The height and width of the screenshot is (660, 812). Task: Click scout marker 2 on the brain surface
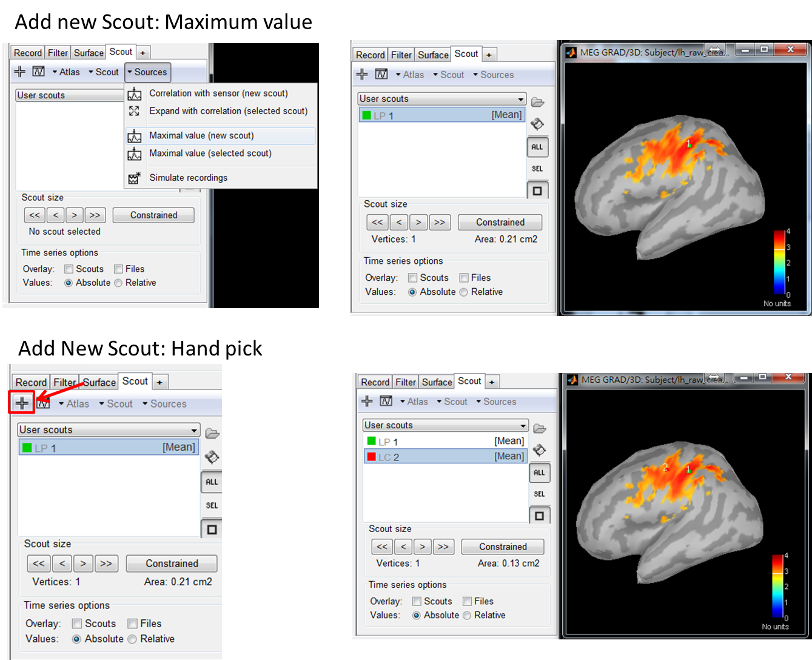pos(665,467)
